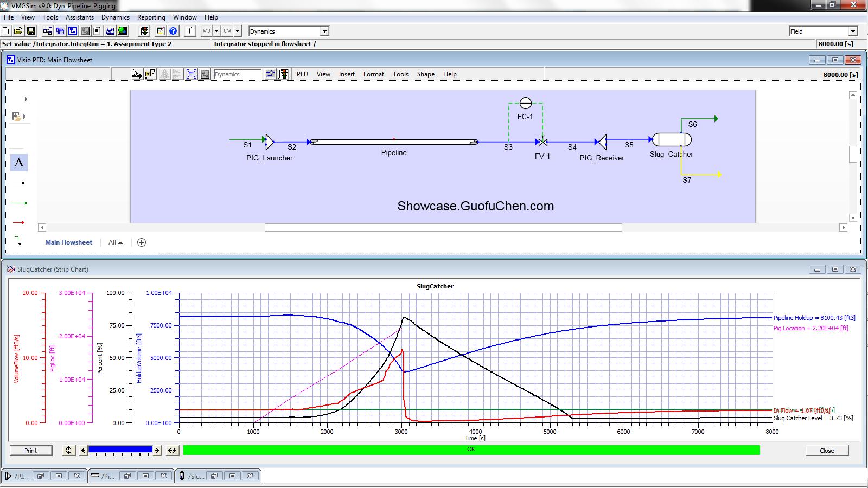Select the run/traffic-light Integrator icon
Screen dimensions: 868x488
point(145,31)
